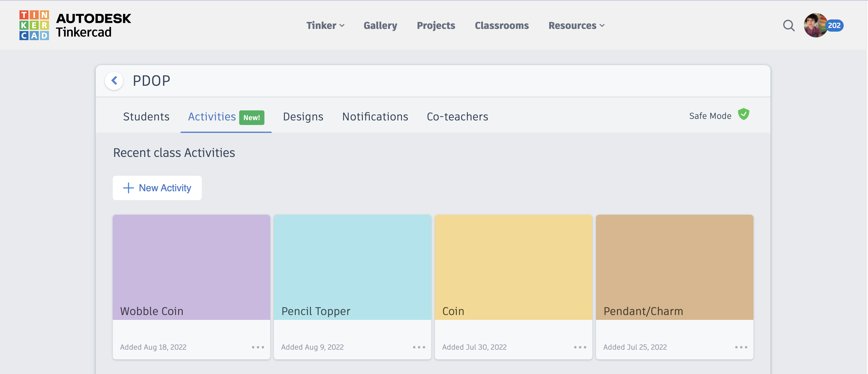Open the Co-teachers tab
The height and width of the screenshot is (374, 868).
click(x=457, y=117)
